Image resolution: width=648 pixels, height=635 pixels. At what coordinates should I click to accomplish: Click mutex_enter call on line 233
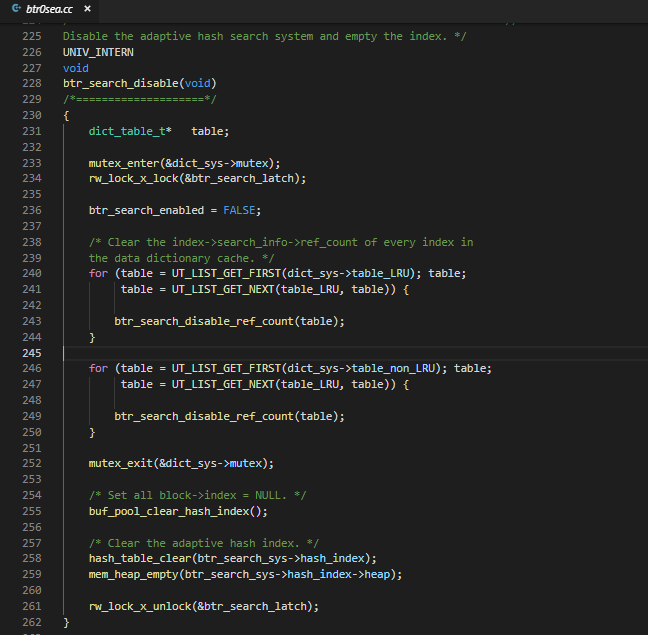(x=124, y=163)
